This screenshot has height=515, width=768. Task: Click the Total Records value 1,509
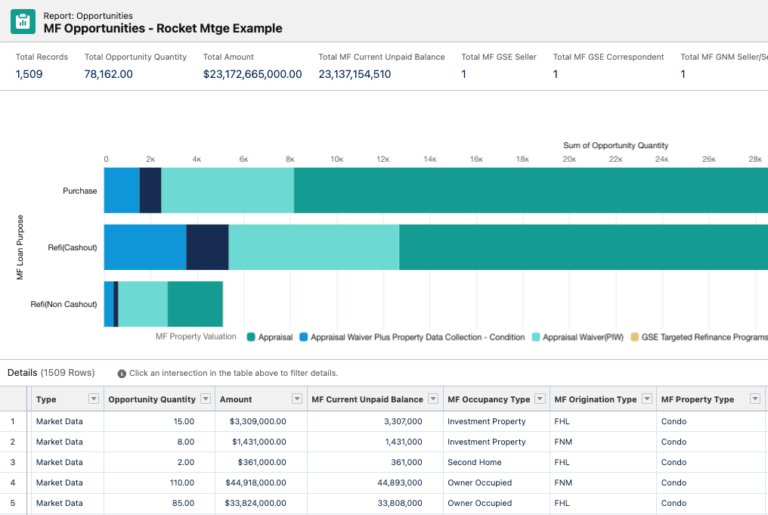[29, 74]
